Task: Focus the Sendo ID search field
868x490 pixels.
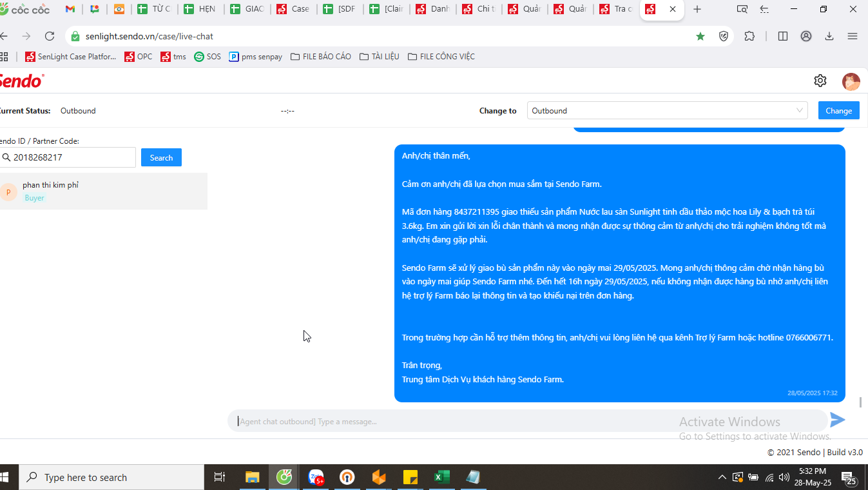Action: [67, 157]
